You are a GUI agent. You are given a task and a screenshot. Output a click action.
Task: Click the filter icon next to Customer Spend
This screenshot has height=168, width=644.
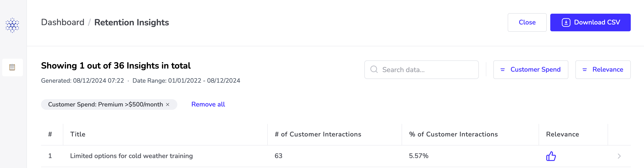click(502, 69)
